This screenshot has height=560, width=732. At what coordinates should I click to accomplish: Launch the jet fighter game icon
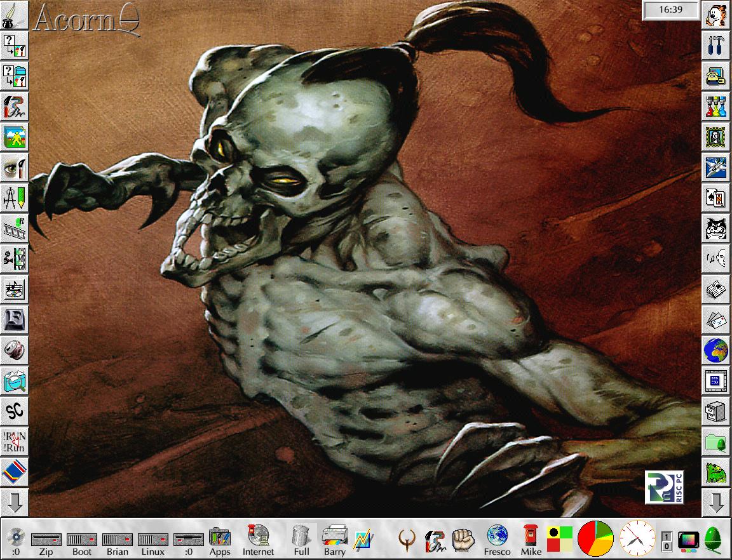pyautogui.click(x=715, y=168)
